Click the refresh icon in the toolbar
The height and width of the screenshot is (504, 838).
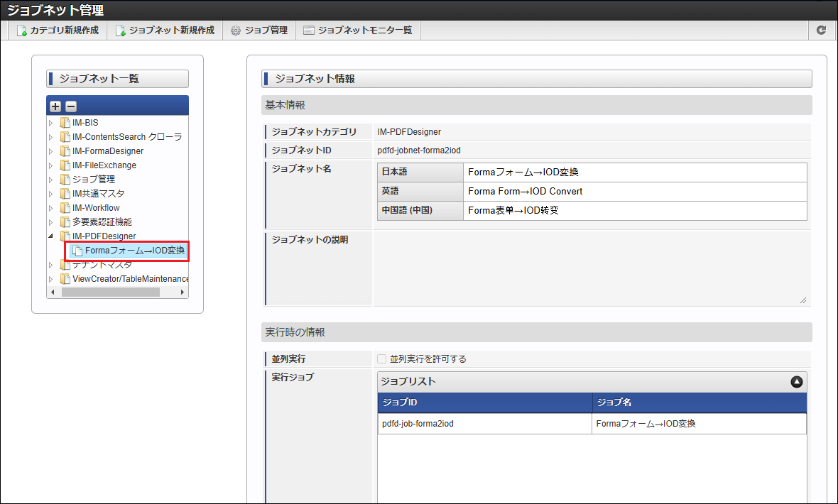[x=822, y=31]
